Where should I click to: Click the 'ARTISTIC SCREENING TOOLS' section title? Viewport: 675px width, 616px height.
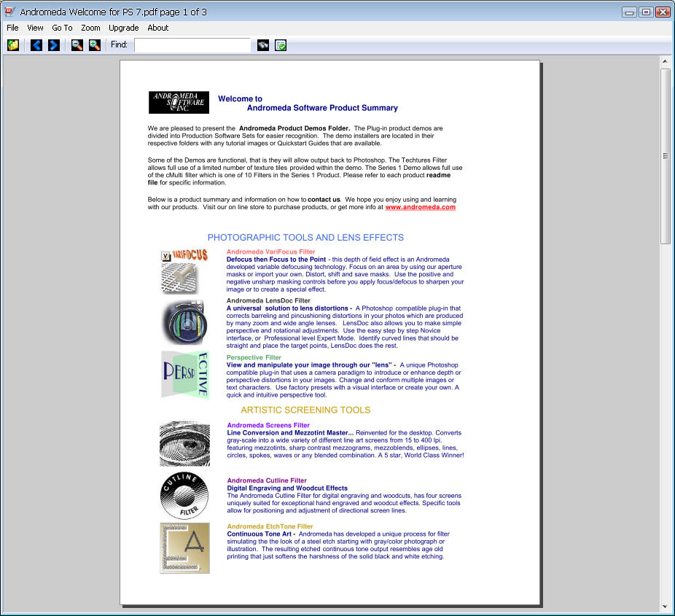pyautogui.click(x=305, y=410)
